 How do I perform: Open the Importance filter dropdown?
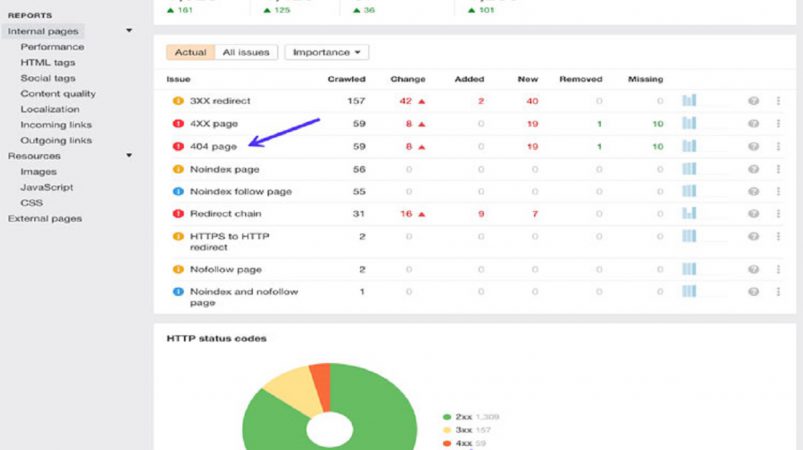click(x=326, y=52)
